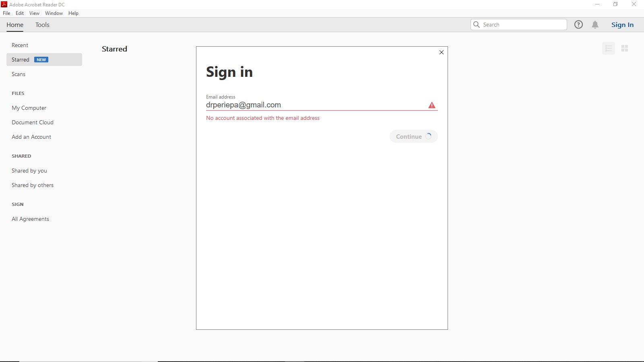This screenshot has width=644, height=362.
Task: Switch to the Tools tab
Action: click(x=42, y=25)
